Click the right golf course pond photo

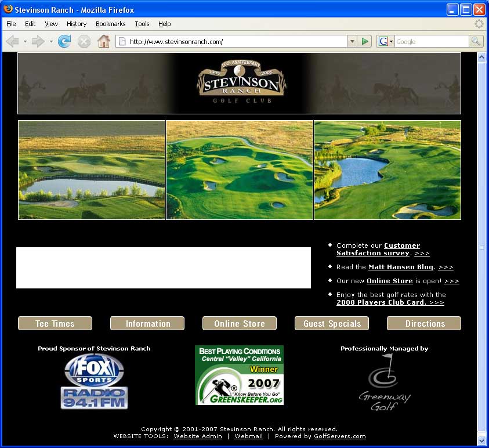[x=387, y=170]
